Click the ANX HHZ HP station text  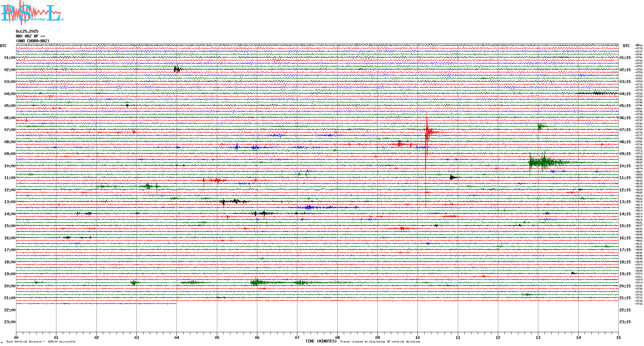pyautogui.click(x=30, y=36)
